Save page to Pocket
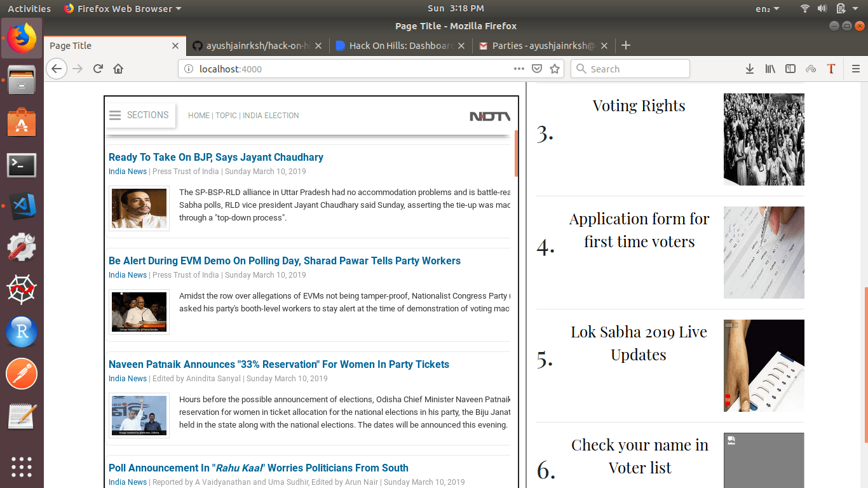 [537, 69]
